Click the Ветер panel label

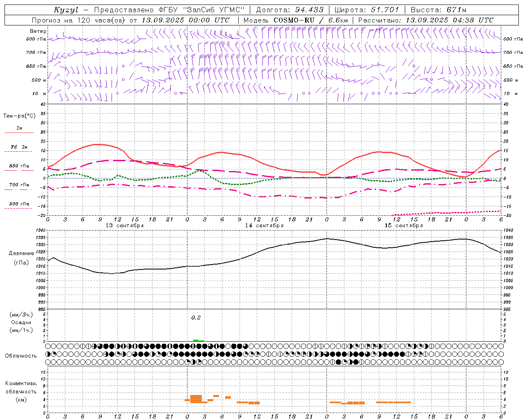tap(38, 31)
